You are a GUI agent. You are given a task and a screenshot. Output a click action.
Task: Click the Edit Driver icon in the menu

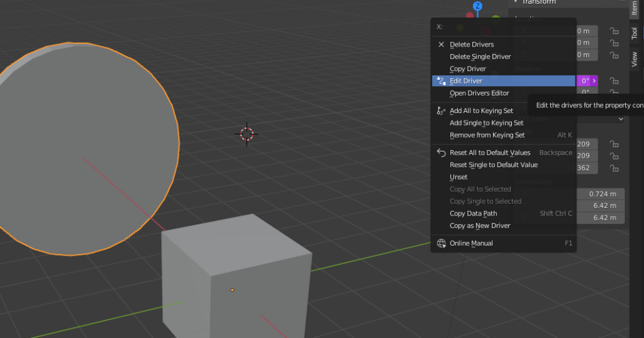441,81
